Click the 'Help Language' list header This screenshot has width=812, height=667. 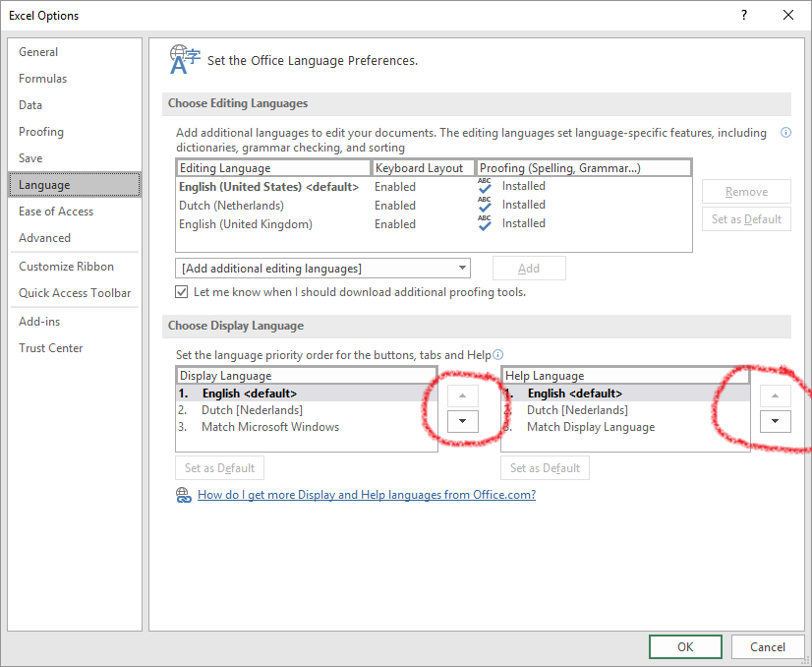625,376
